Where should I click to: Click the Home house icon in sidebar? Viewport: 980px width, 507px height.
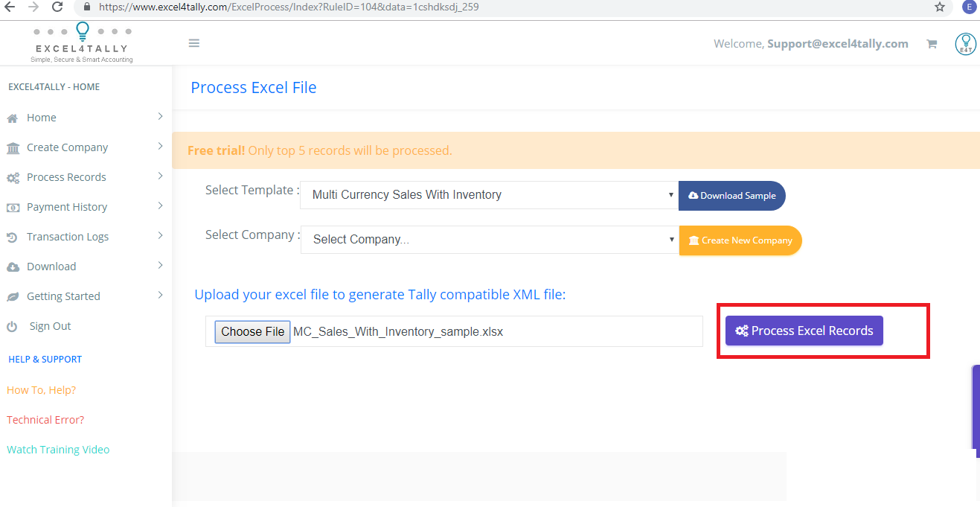point(12,118)
